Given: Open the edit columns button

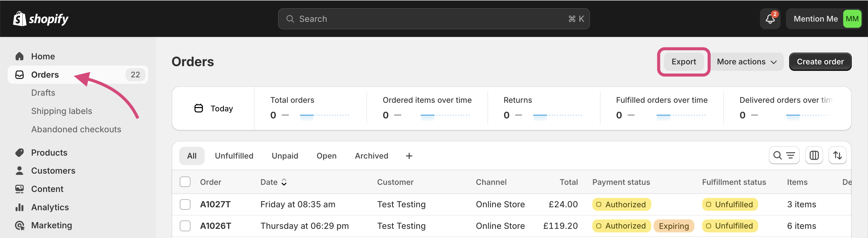Looking at the screenshot, I should [x=814, y=155].
